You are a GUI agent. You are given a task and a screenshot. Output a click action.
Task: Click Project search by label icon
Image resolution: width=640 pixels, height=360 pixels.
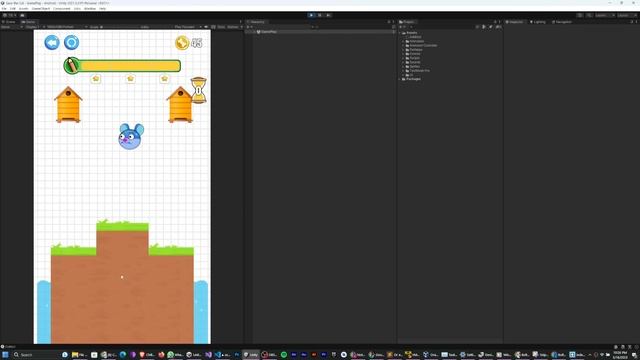click(x=491, y=27)
